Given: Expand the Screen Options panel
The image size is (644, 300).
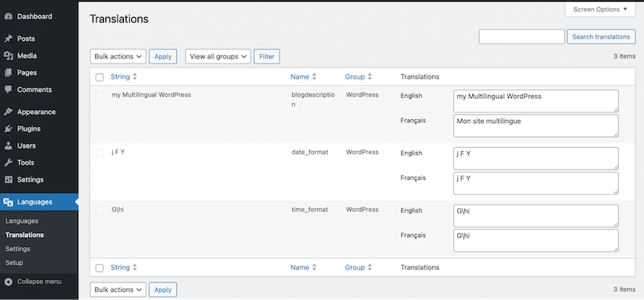Looking at the screenshot, I should (x=600, y=9).
